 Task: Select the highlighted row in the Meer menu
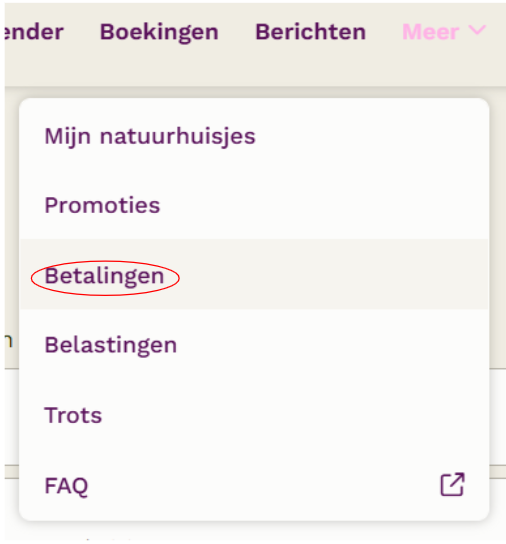pyautogui.click(x=254, y=274)
